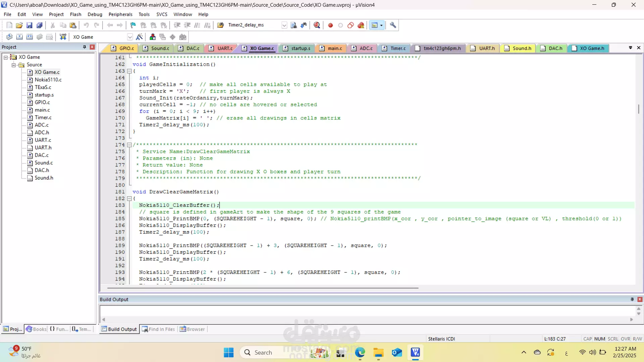Image resolution: width=644 pixels, height=362 pixels.
Task: Indent selected lines icon
Action: click(x=177, y=25)
